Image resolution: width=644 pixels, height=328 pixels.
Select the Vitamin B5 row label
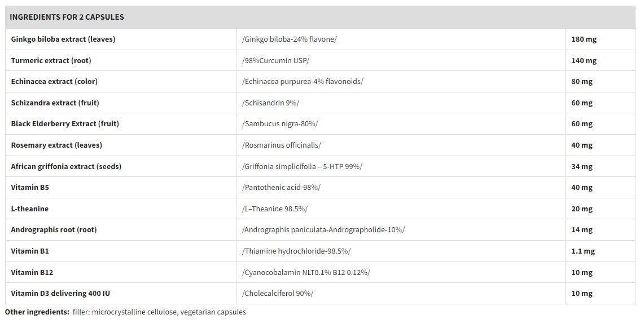pos(34,187)
